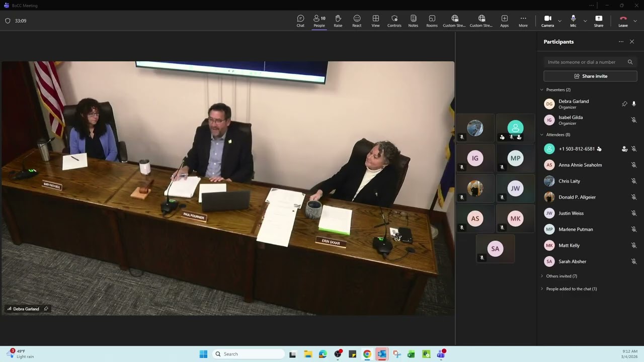This screenshot has width=644, height=362.
Task: Open mic options dropdown arrow
Action: click(585, 21)
